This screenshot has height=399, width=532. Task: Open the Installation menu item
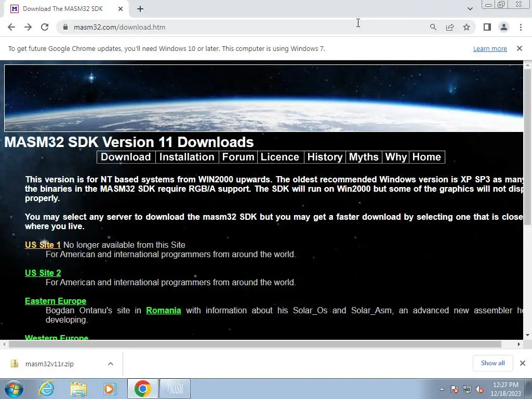[187, 157]
